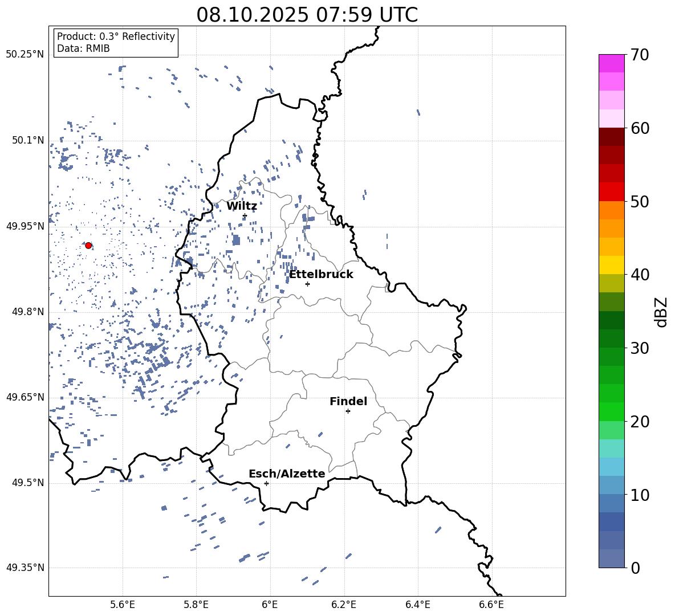This screenshot has width=675, height=616.
Task: Click the colorbar tick label 40
Action: (640, 275)
